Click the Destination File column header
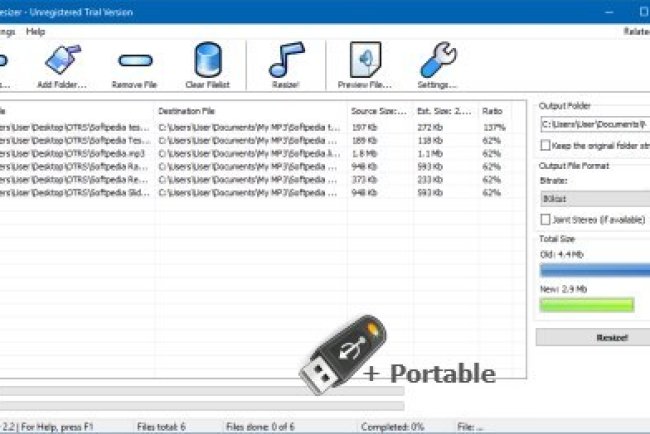The height and width of the screenshot is (434, 650). pos(250,110)
